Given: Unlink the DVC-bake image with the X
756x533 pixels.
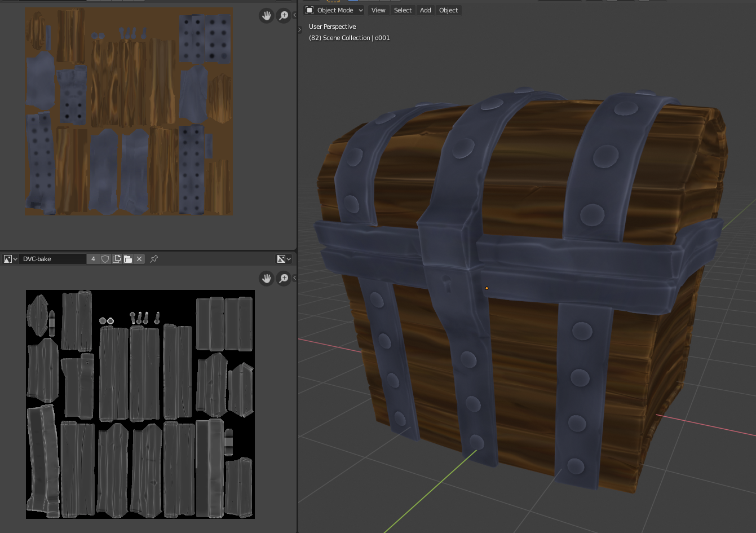Looking at the screenshot, I should (x=139, y=259).
